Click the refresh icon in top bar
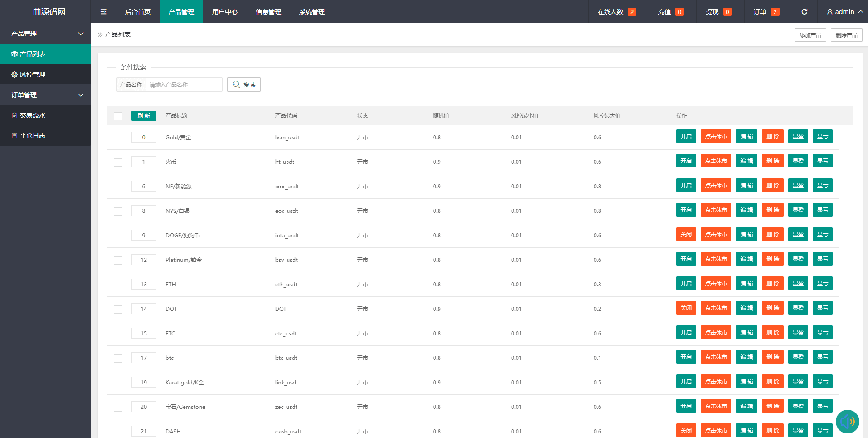Screen dimensions: 868x438 click(x=804, y=12)
